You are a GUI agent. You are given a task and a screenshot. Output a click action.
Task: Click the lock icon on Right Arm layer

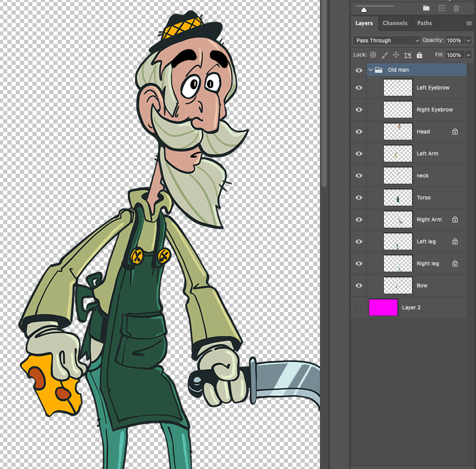(x=455, y=219)
